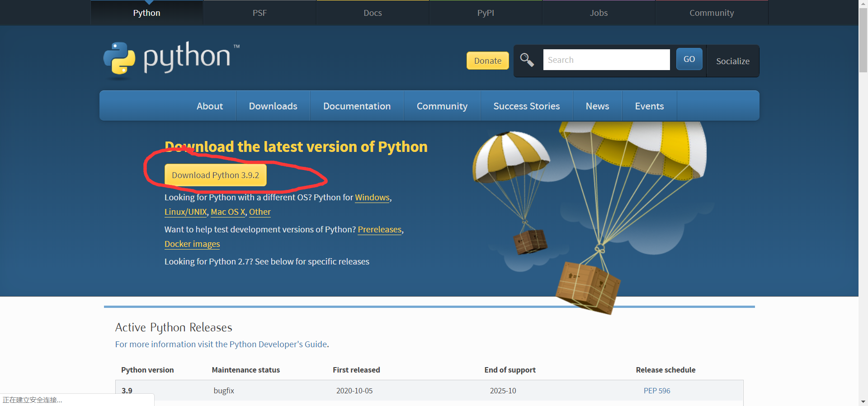Open the Prereleases link
The image size is (868, 406).
[380, 230]
